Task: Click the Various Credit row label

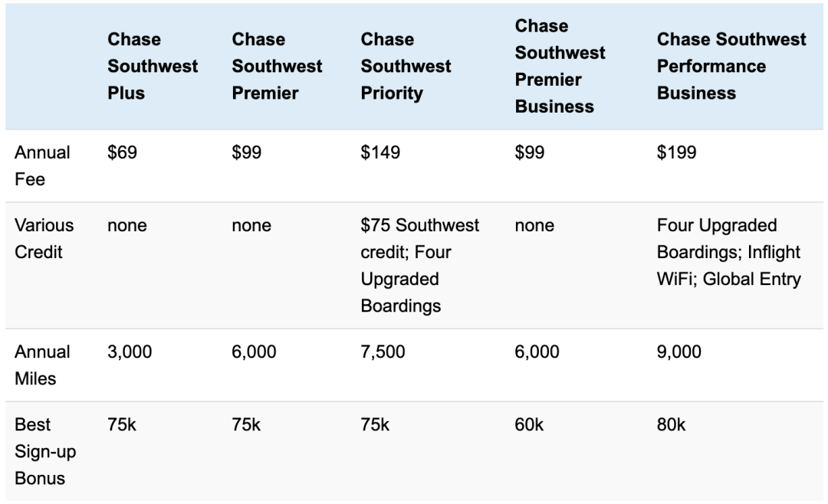Action: 44,238
